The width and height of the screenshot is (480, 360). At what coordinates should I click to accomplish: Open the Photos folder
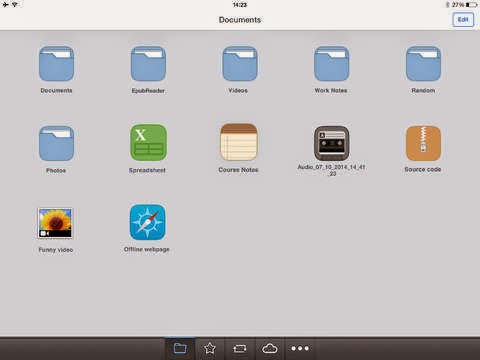coord(56,143)
